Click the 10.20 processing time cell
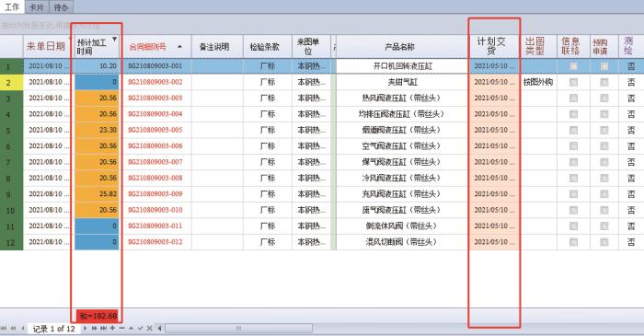Screen dimensions: 644x336 (x=97, y=66)
